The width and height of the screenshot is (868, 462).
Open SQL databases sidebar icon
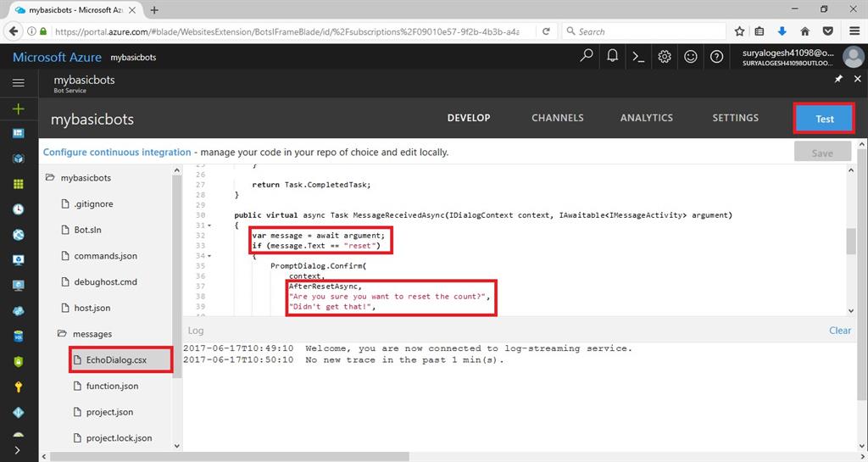(19, 336)
